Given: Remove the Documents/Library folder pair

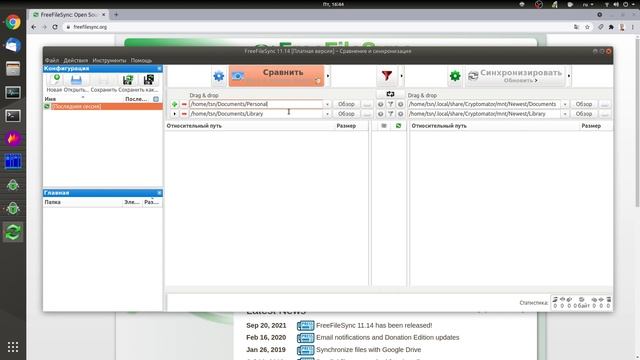Looking at the screenshot, I should 184,114.
